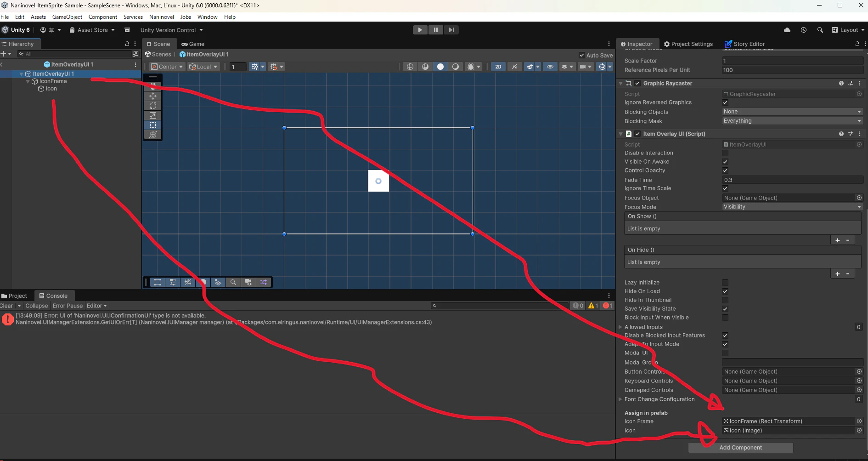868x461 pixels.
Task: Toggle Ignore Reversed Graphics checkbox
Action: [x=725, y=102]
